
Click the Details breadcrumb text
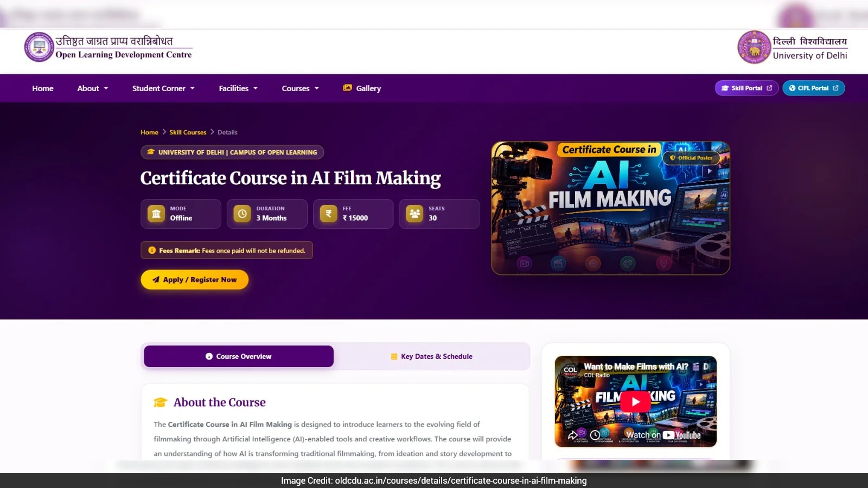click(227, 132)
